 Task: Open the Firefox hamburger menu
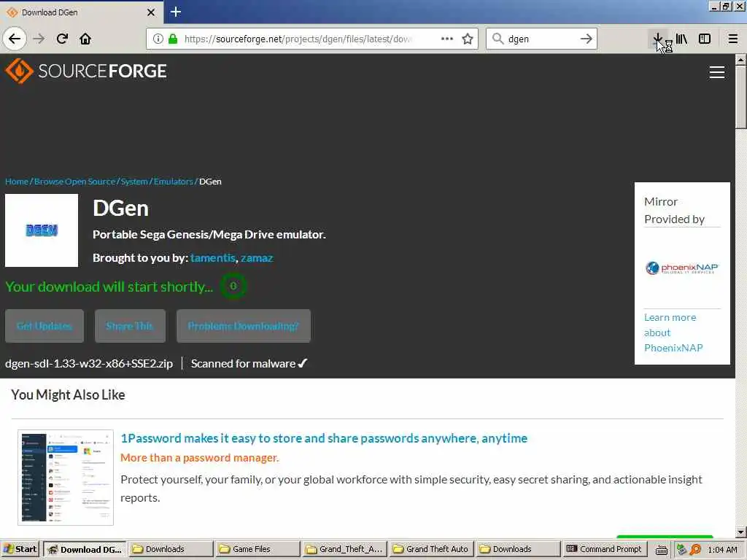[732, 39]
